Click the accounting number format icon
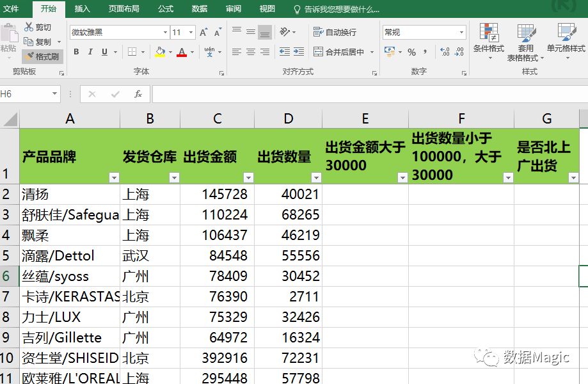Screen dimensions: 588x384 (x=390, y=51)
